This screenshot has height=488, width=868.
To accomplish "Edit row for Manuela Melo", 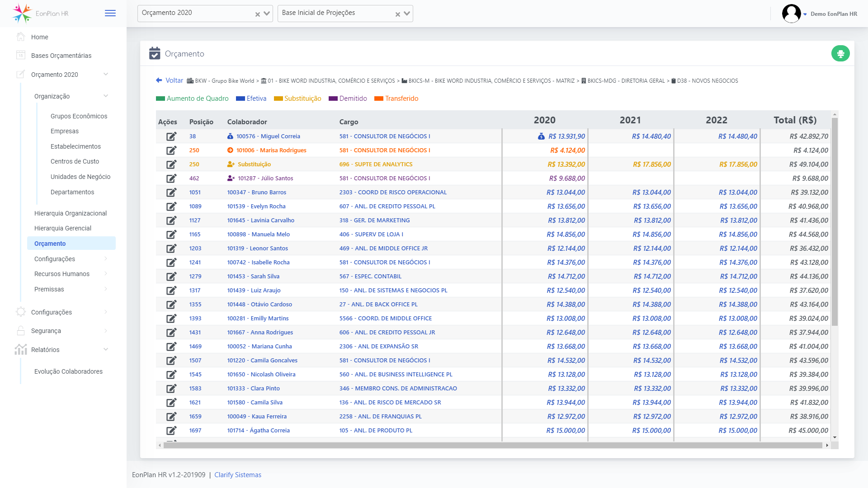I will [171, 235].
